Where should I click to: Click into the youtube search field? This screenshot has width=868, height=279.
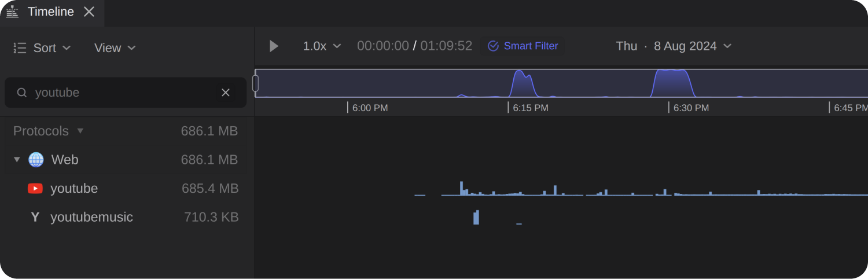[125, 93]
